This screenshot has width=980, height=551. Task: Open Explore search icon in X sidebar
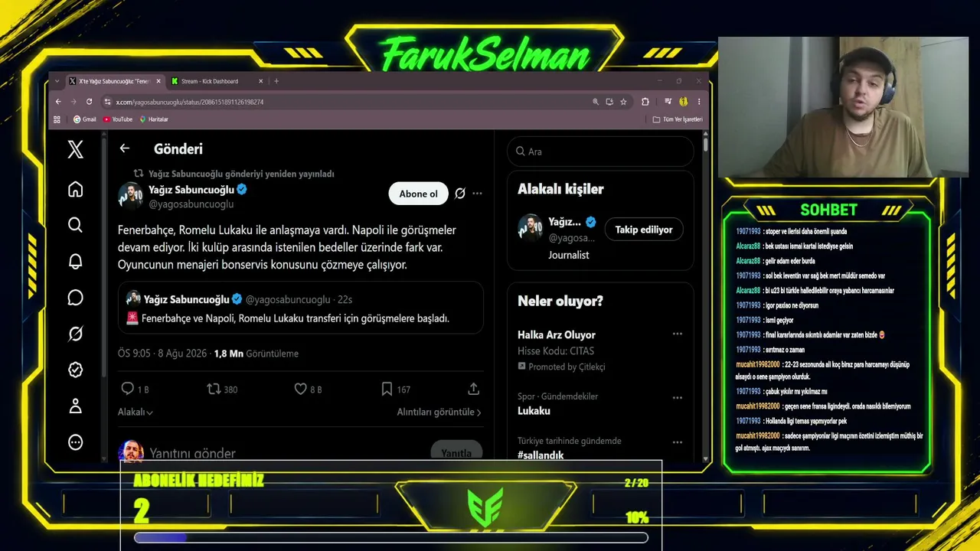click(x=75, y=225)
